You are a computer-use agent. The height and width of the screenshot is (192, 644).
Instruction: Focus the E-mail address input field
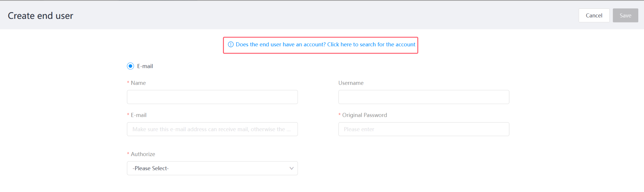[x=212, y=129]
